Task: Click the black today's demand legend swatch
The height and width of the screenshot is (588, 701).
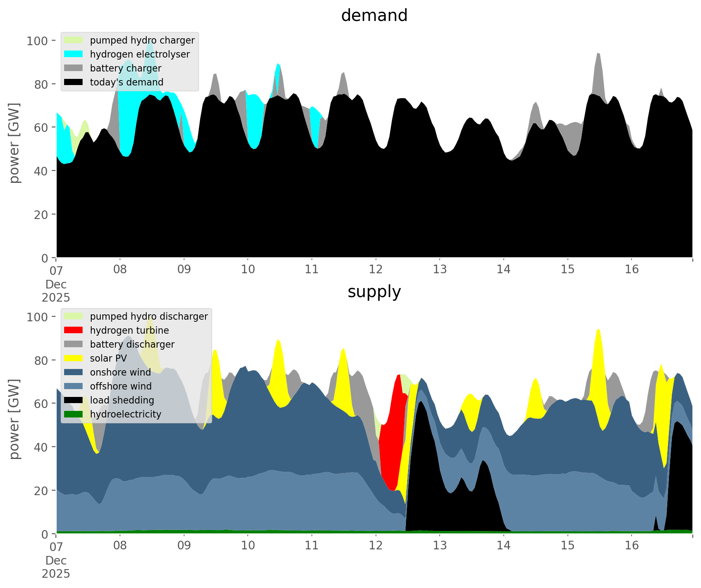Action: (x=74, y=82)
